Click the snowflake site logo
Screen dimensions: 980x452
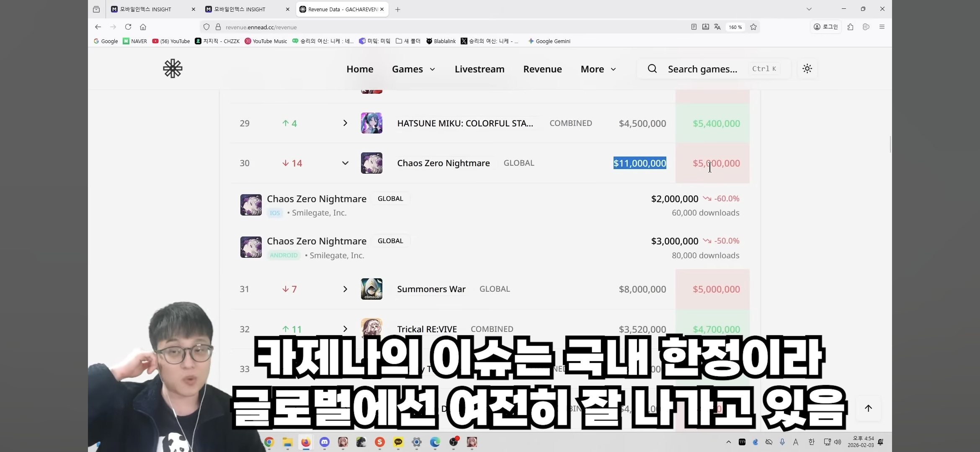click(173, 69)
